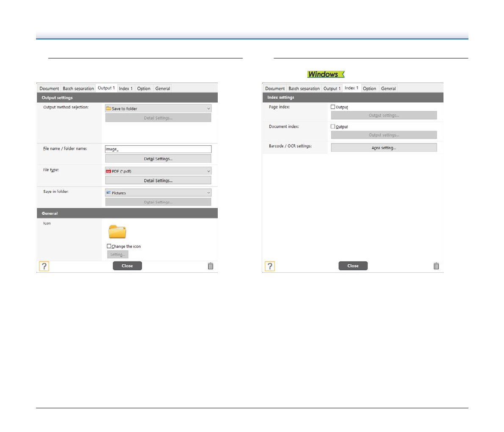The height and width of the screenshot is (432, 504).
Task: Click Detail Settings under File type
Action: pos(158,180)
